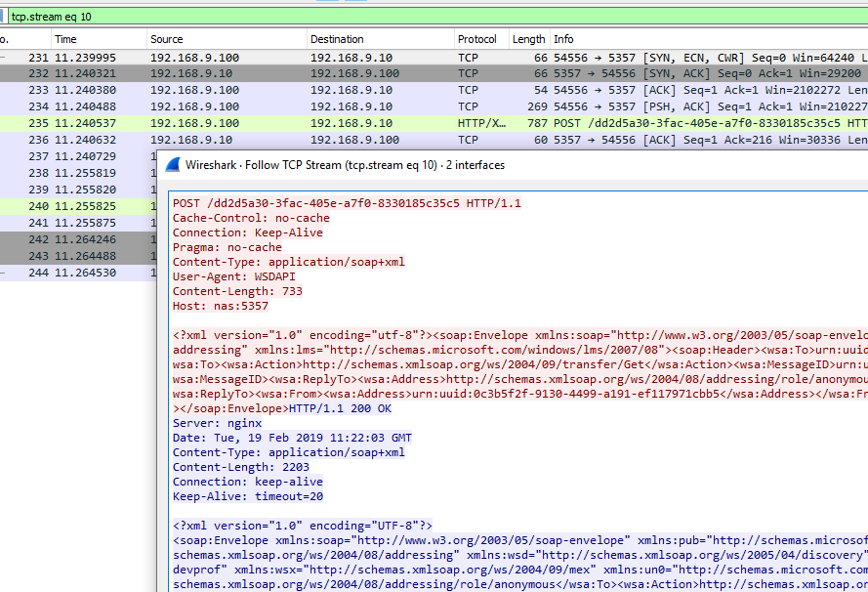Click the destination cell 192.168.9.10 in packet 231
This screenshot has height=592, width=868.
coord(351,58)
